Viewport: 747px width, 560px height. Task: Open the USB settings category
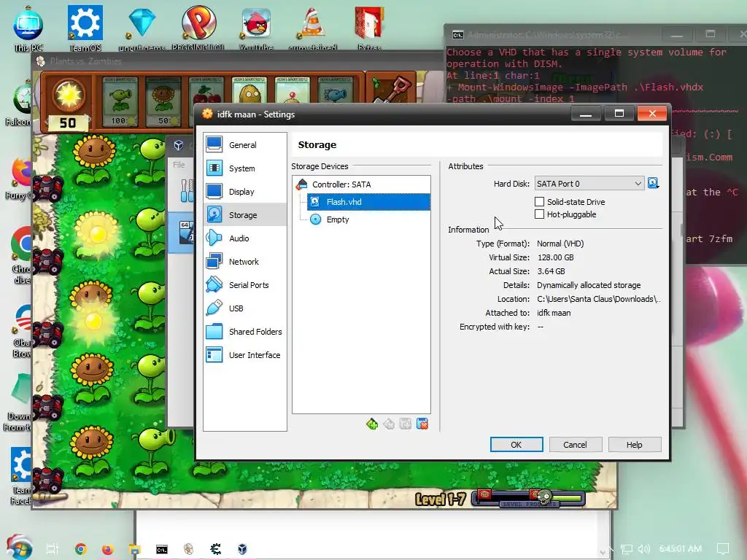pos(244,308)
